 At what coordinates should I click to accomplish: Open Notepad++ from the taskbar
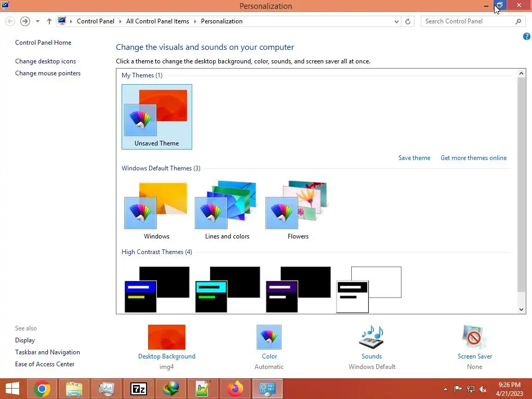pos(203,389)
